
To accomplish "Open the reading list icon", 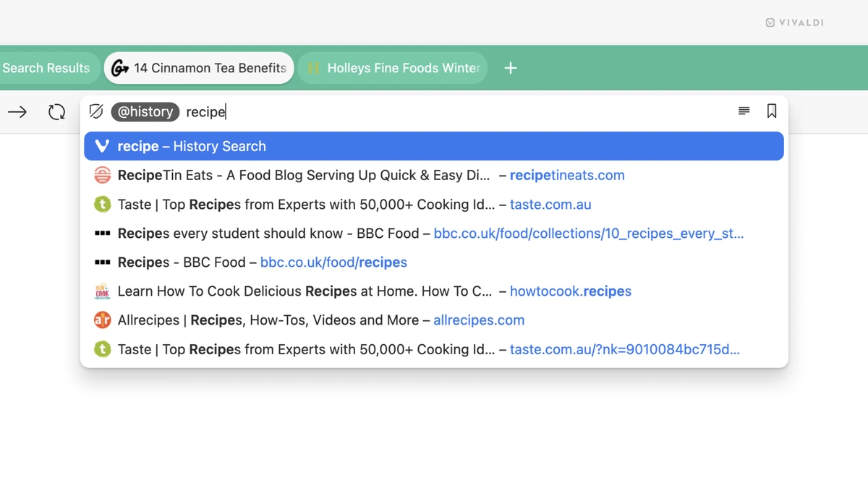I will click(x=744, y=111).
